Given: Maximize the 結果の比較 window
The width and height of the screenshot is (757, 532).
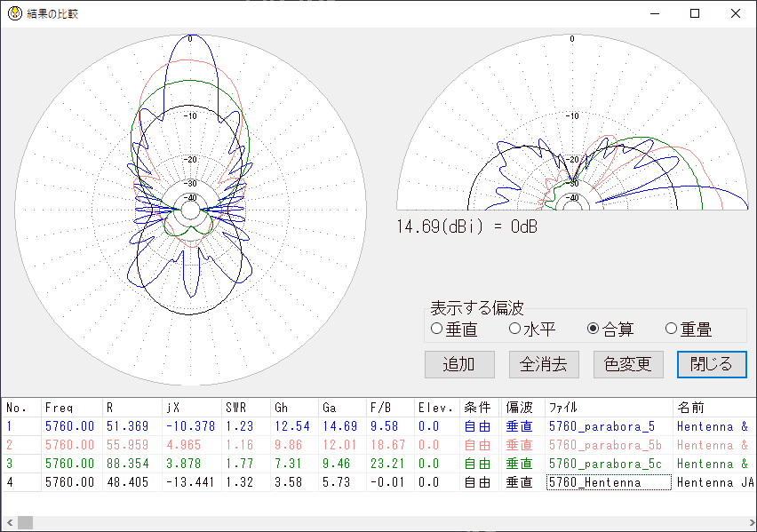Looking at the screenshot, I should tap(695, 13).
